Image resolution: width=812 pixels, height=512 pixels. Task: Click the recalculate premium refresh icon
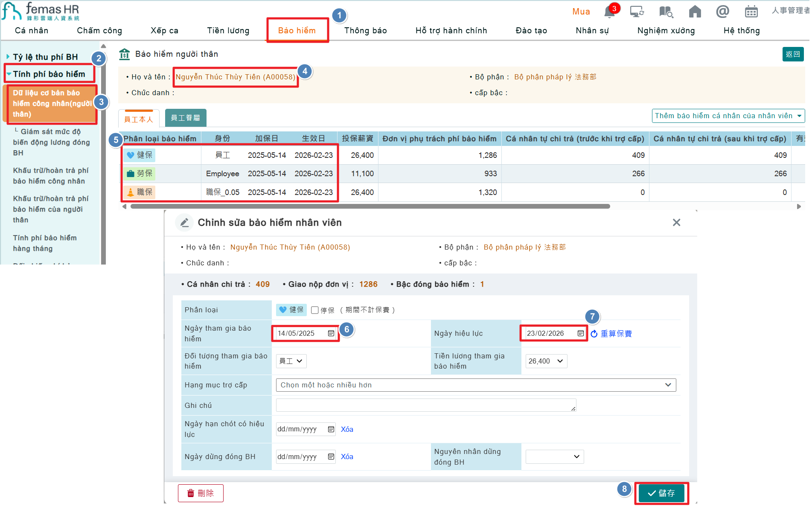(594, 334)
